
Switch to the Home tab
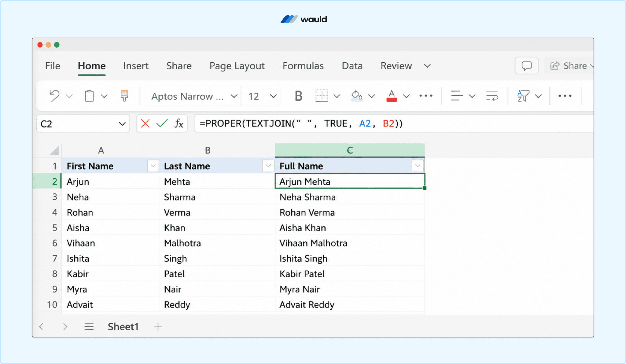pos(92,66)
